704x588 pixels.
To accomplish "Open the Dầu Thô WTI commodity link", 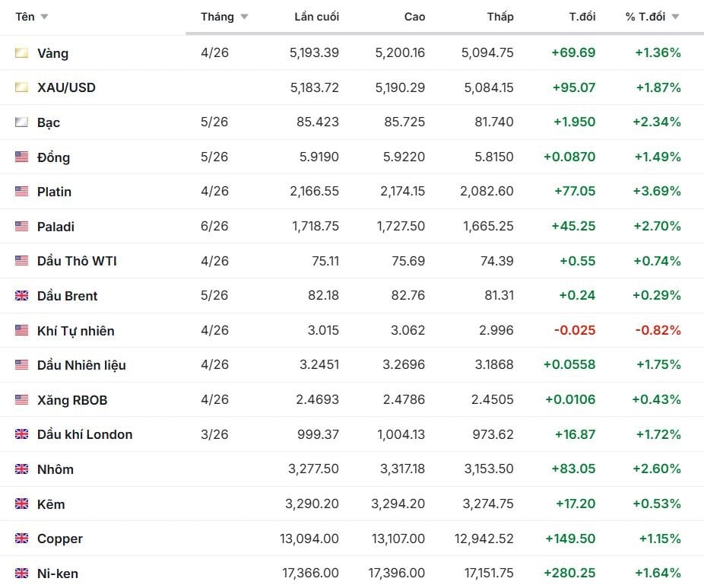I will tap(77, 261).
